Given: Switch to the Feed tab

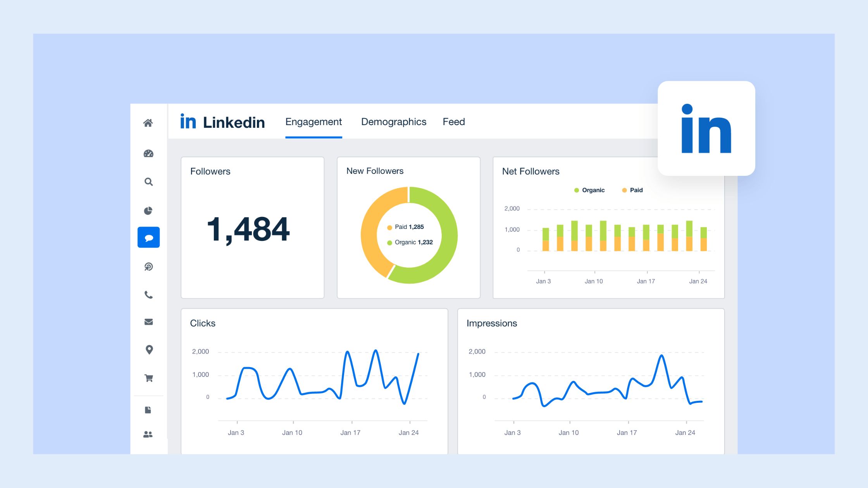Looking at the screenshot, I should coord(454,122).
